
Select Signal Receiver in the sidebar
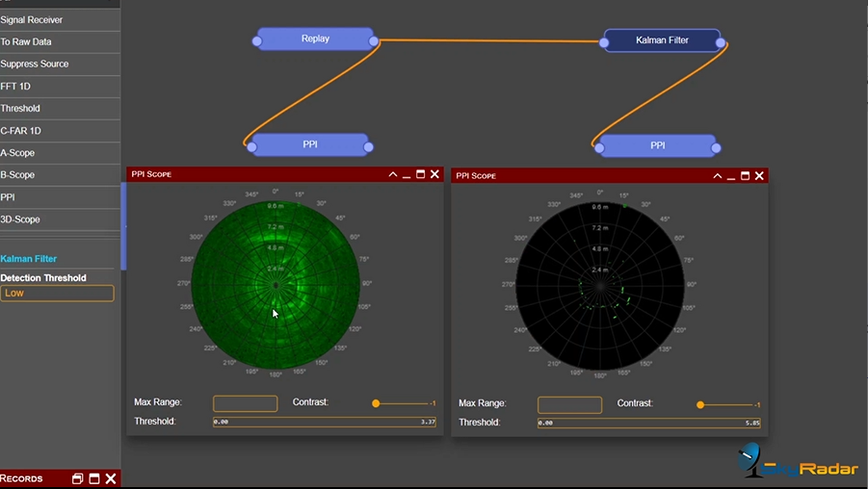(32, 19)
